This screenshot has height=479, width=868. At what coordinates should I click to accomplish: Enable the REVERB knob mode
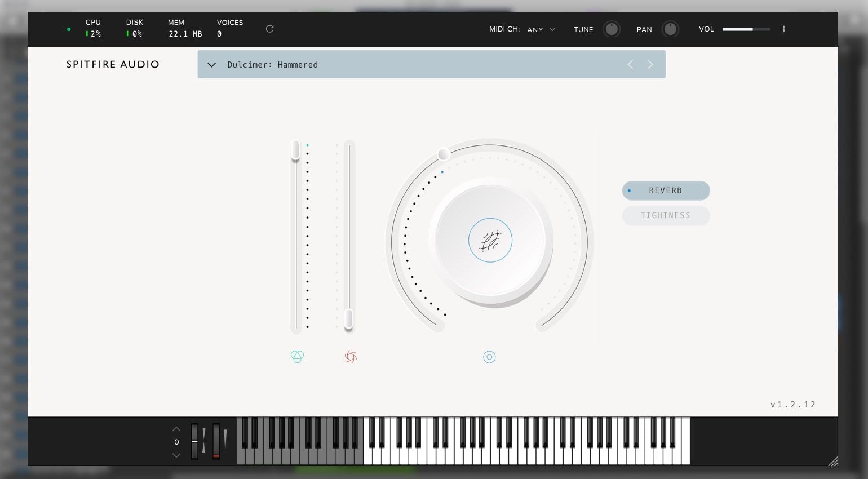pos(666,190)
